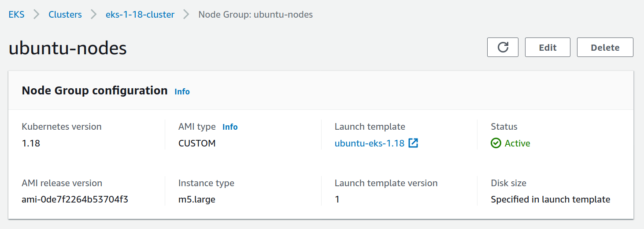Click the green Active status checkmark icon

point(496,143)
